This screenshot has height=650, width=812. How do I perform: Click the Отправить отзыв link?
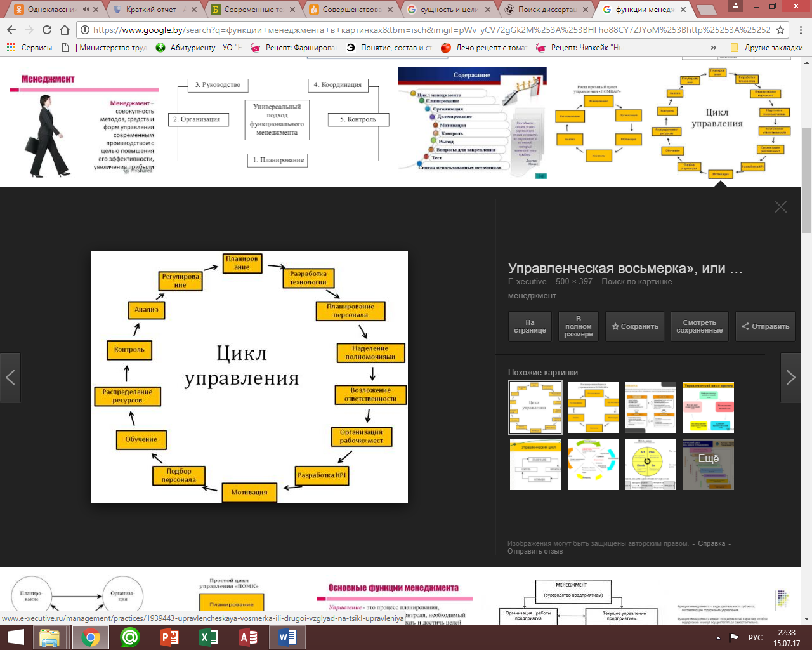coord(535,551)
